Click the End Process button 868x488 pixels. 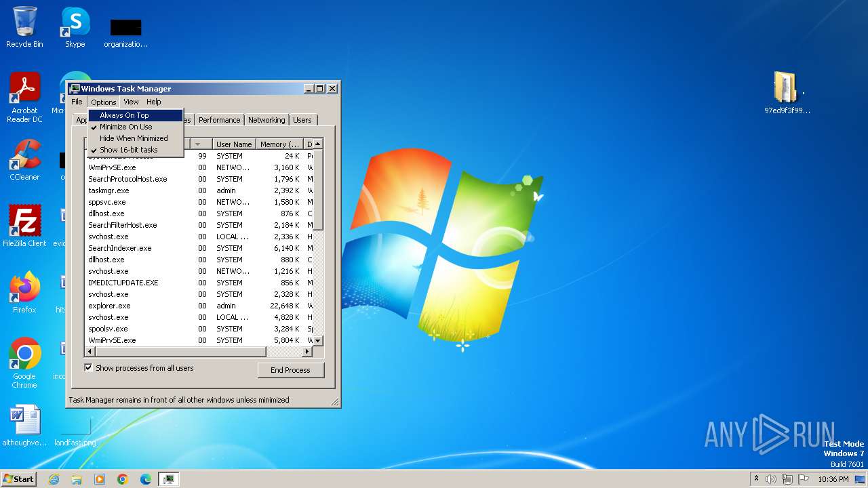(290, 370)
